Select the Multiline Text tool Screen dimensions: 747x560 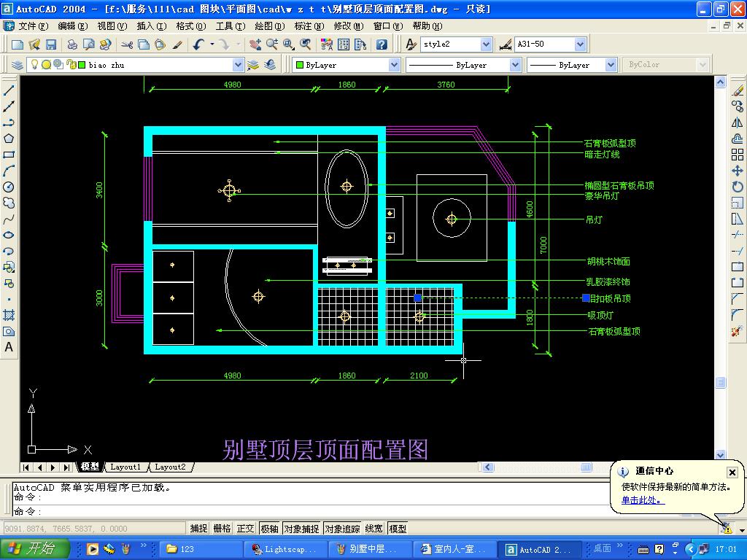pos(9,348)
